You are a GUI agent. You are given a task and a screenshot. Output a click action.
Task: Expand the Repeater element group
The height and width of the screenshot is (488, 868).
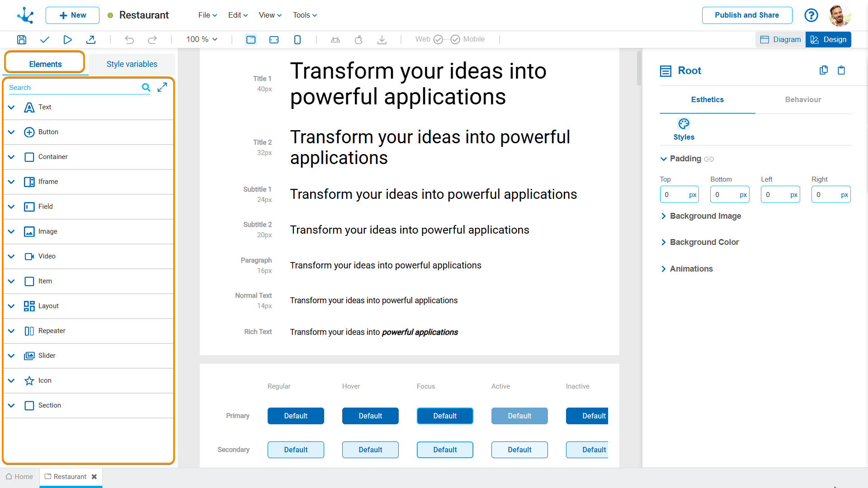(12, 331)
